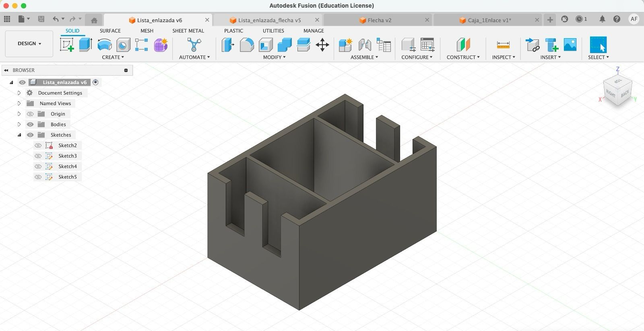Switch to the PLASTIC tab
The width and height of the screenshot is (644, 331).
click(x=233, y=31)
